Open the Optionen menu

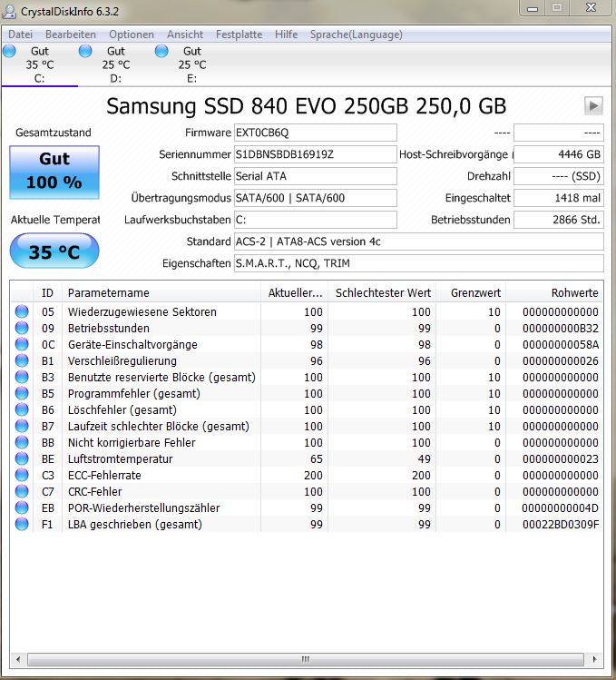tap(132, 34)
